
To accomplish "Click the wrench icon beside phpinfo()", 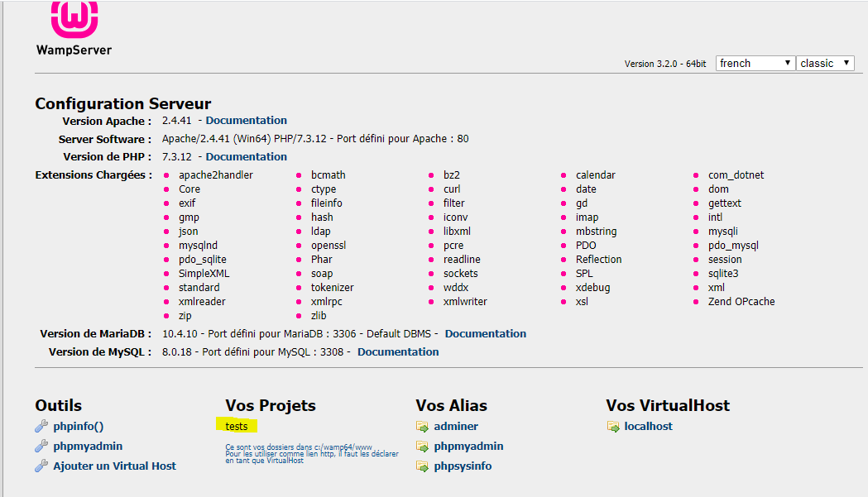I will coord(41,426).
